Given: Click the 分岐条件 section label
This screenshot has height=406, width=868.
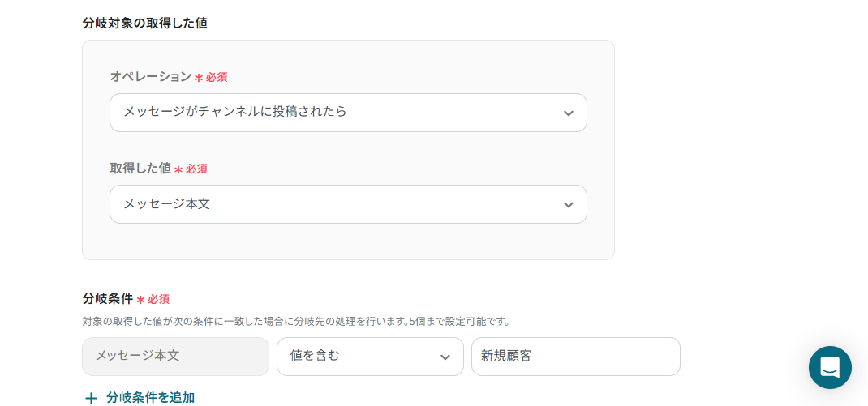Looking at the screenshot, I should (107, 299).
